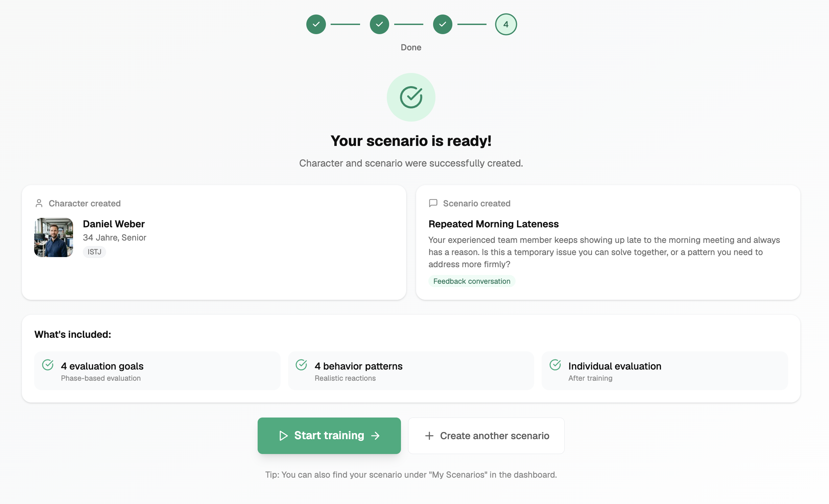829x504 pixels.
Task: Click the second completed step checkmark
Action: [379, 24]
